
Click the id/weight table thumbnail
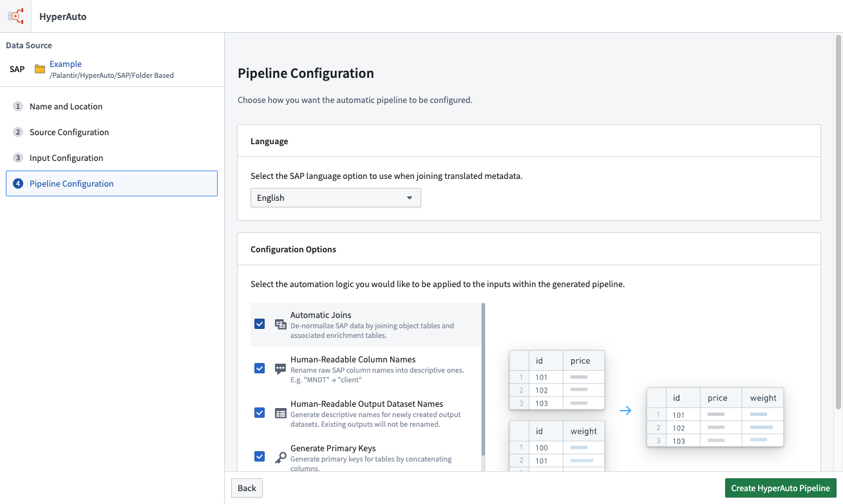click(557, 446)
